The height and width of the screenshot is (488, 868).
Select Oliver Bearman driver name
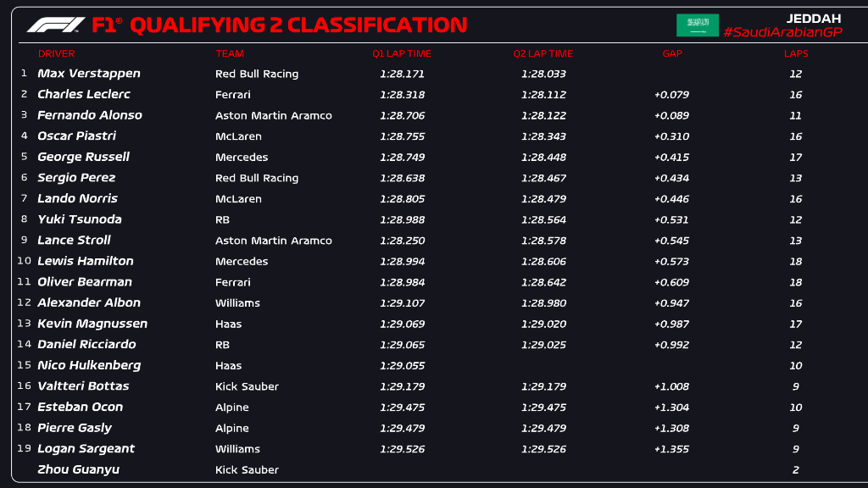click(85, 282)
